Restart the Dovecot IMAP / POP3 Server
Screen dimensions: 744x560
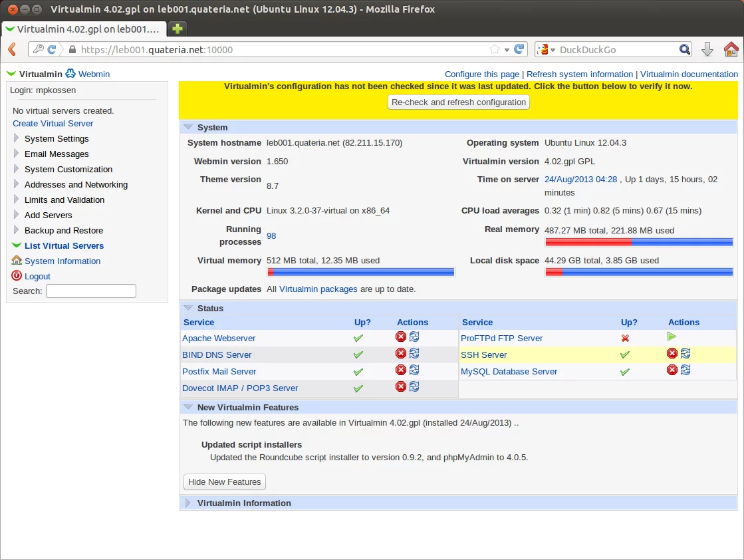(x=414, y=386)
